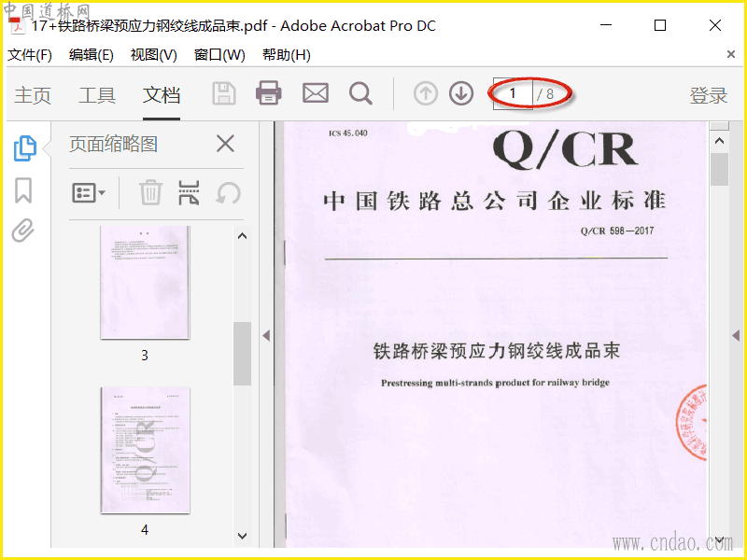Open the Attachments paperclip icon

pos(23,231)
